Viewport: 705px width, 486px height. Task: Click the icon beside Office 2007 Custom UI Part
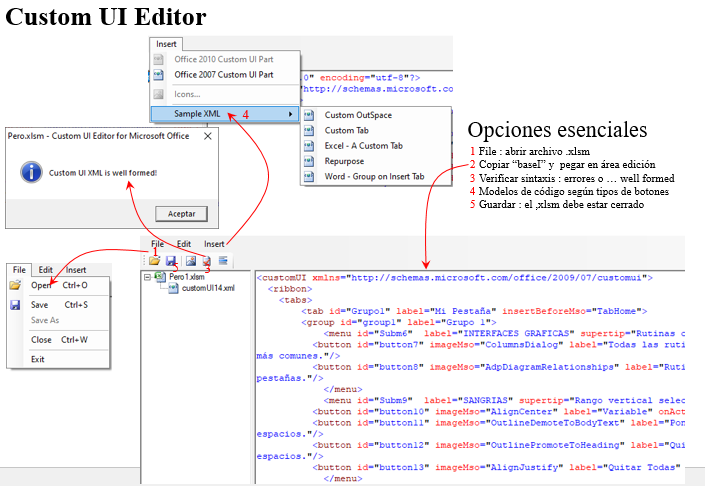(158, 75)
